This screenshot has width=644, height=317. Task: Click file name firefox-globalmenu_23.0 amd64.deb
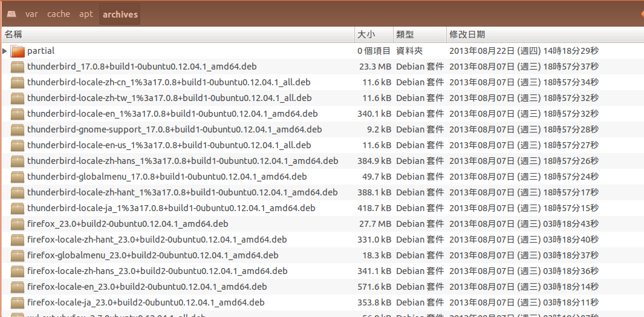[153, 256]
